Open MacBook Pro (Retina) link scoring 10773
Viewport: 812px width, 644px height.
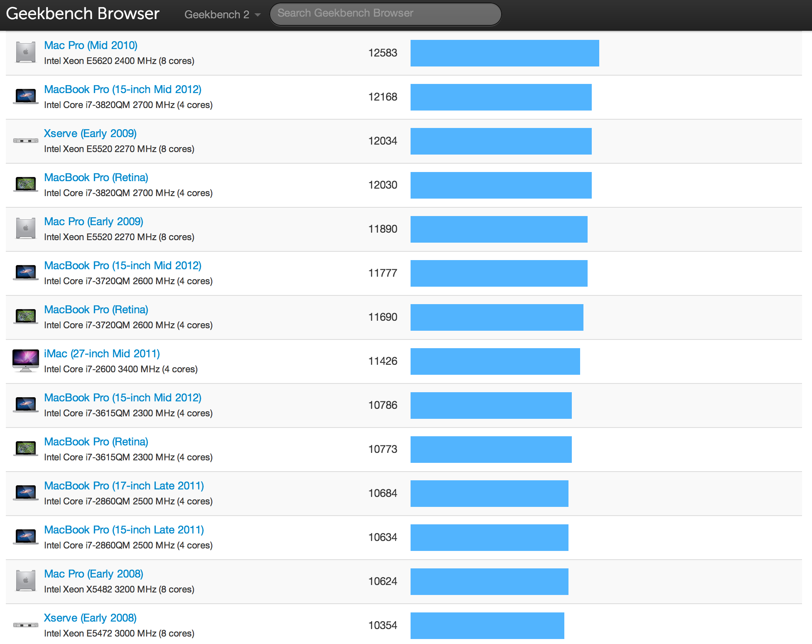96,442
